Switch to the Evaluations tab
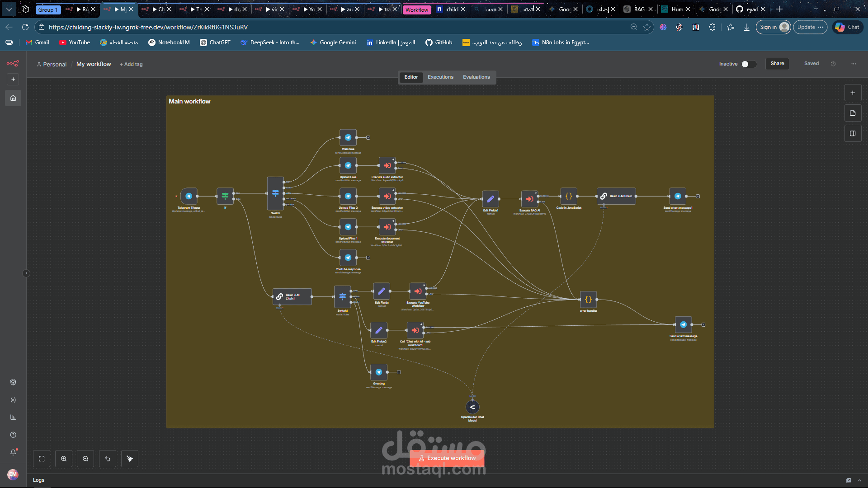 [476, 77]
